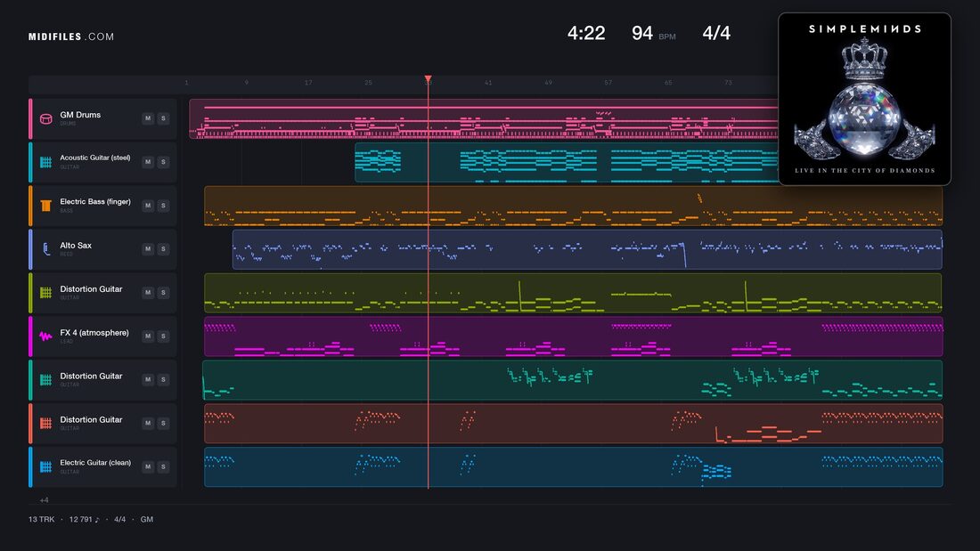Jump to bar 57 on the ruler
This screenshot has height=551, width=980.
click(608, 83)
